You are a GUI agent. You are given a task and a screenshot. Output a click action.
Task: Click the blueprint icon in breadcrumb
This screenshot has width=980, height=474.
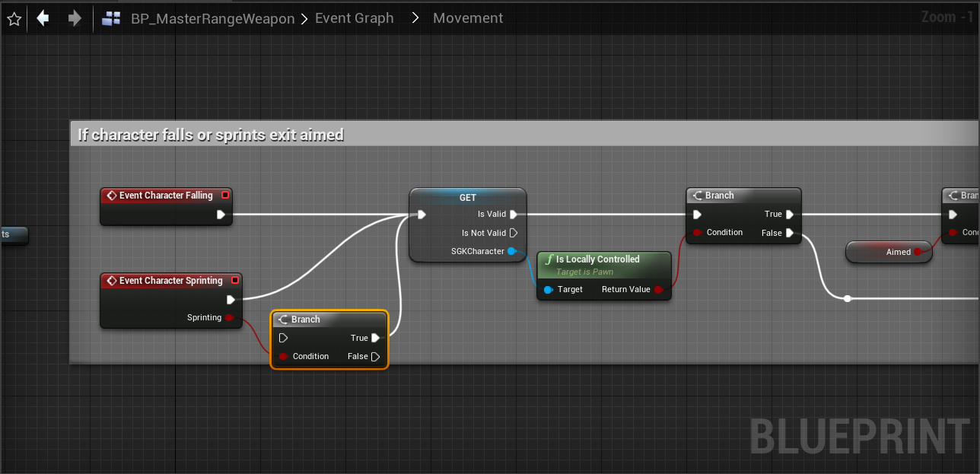[x=111, y=19]
